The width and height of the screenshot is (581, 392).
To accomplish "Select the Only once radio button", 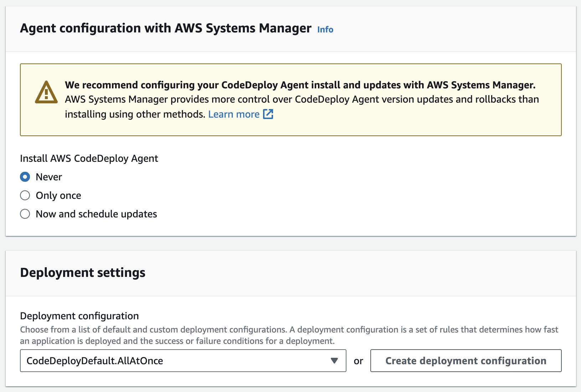I will 25,195.
